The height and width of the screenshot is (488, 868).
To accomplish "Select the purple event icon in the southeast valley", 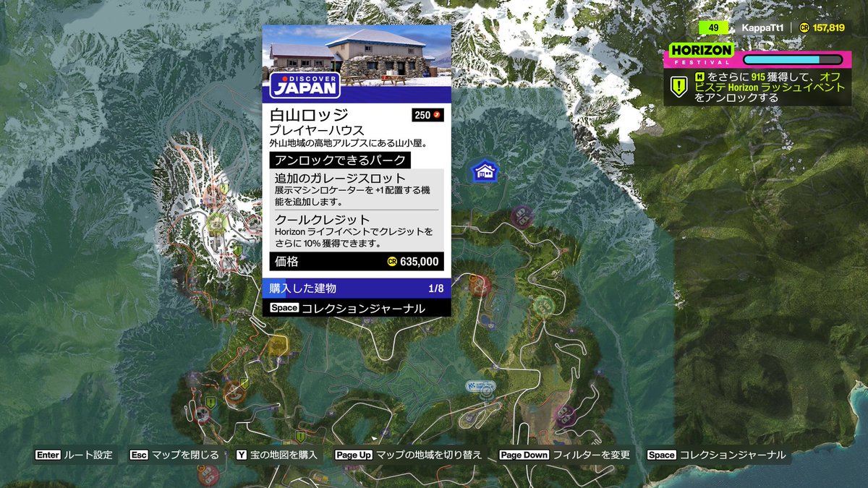I will (x=566, y=416).
